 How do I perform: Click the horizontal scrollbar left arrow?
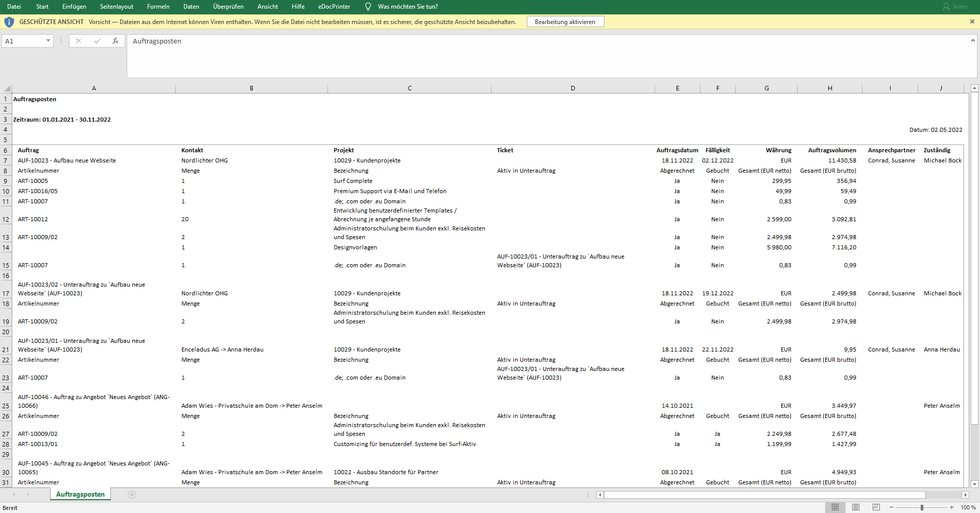pyautogui.click(x=600, y=495)
